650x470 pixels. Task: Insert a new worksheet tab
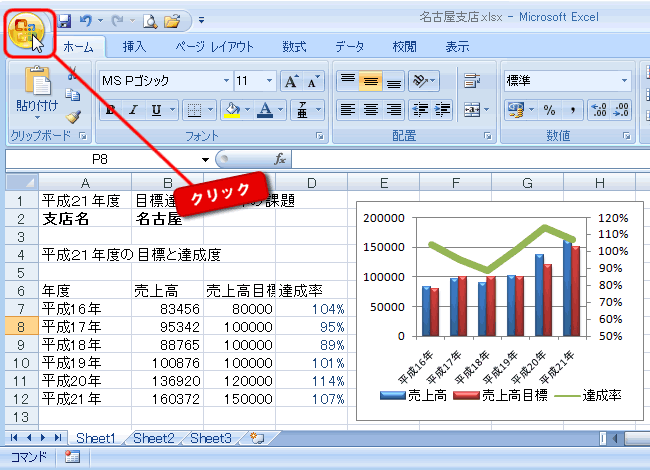point(257,438)
